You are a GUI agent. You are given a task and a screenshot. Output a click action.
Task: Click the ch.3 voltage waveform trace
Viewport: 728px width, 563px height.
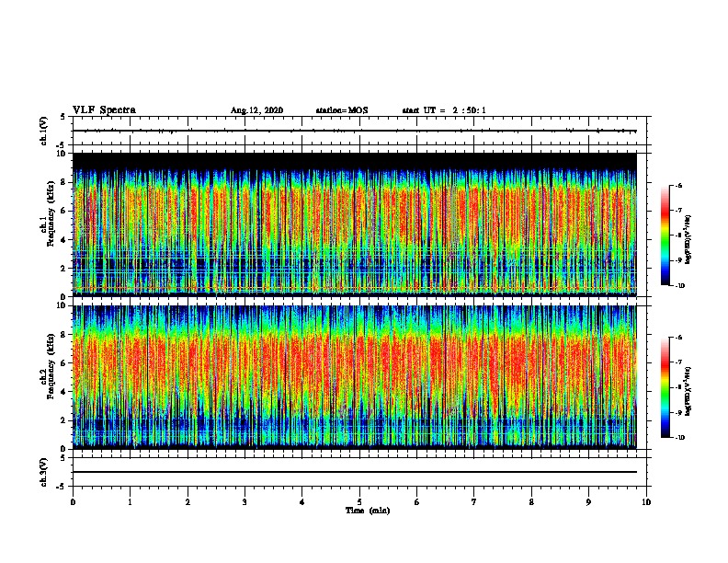click(x=354, y=472)
